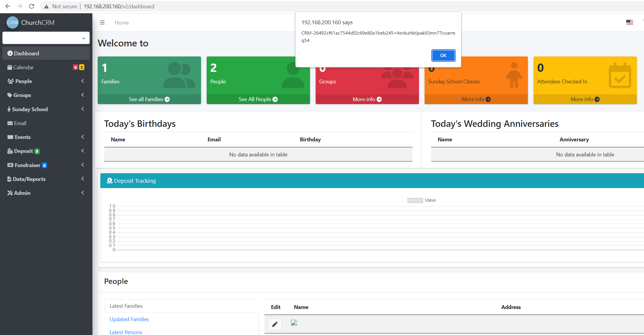Select the hamburger menu next to Home
The height and width of the screenshot is (335, 644).
point(102,22)
